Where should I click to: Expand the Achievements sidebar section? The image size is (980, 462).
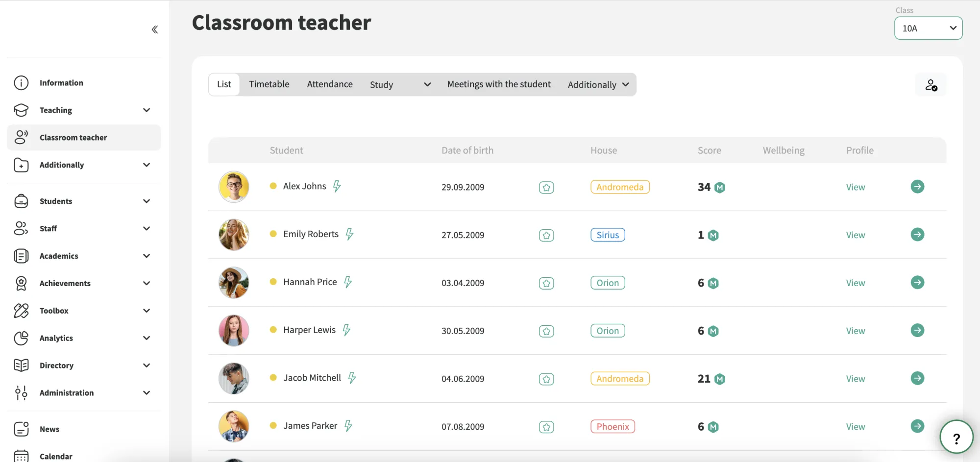click(83, 284)
